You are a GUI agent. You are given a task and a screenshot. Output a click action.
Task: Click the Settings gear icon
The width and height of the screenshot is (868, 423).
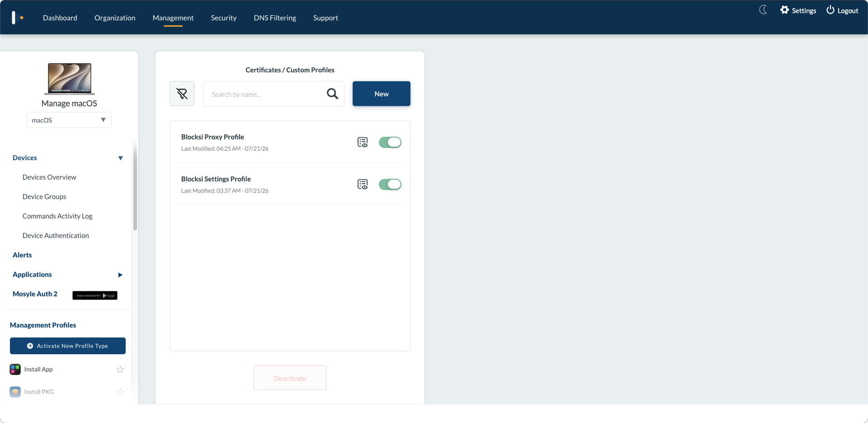784,10
